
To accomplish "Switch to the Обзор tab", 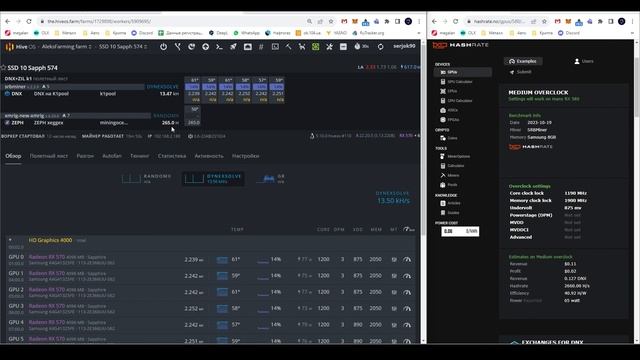I will [13, 156].
